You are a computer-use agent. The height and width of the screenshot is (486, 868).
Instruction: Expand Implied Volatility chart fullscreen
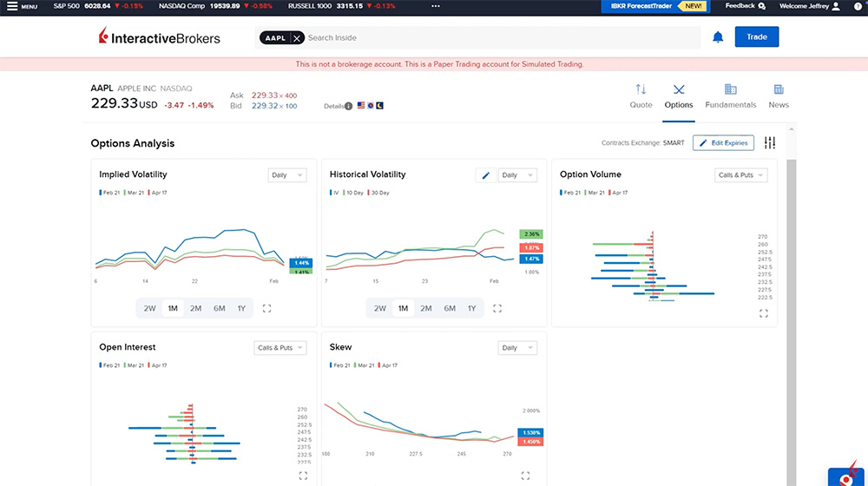266,308
